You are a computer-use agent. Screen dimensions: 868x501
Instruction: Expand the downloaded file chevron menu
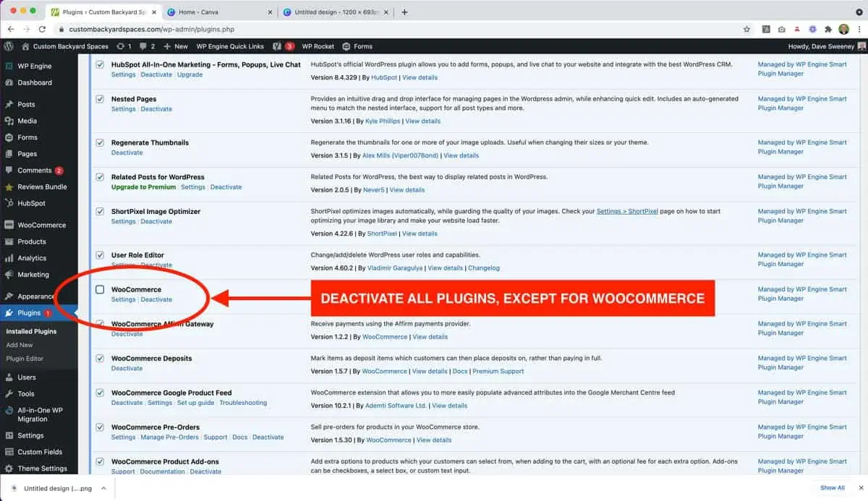[103, 488]
